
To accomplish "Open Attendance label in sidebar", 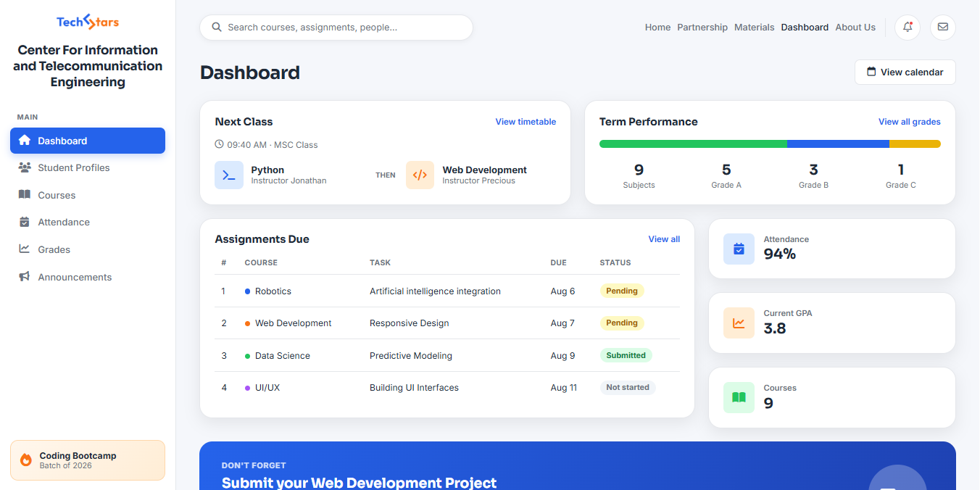I will point(64,222).
